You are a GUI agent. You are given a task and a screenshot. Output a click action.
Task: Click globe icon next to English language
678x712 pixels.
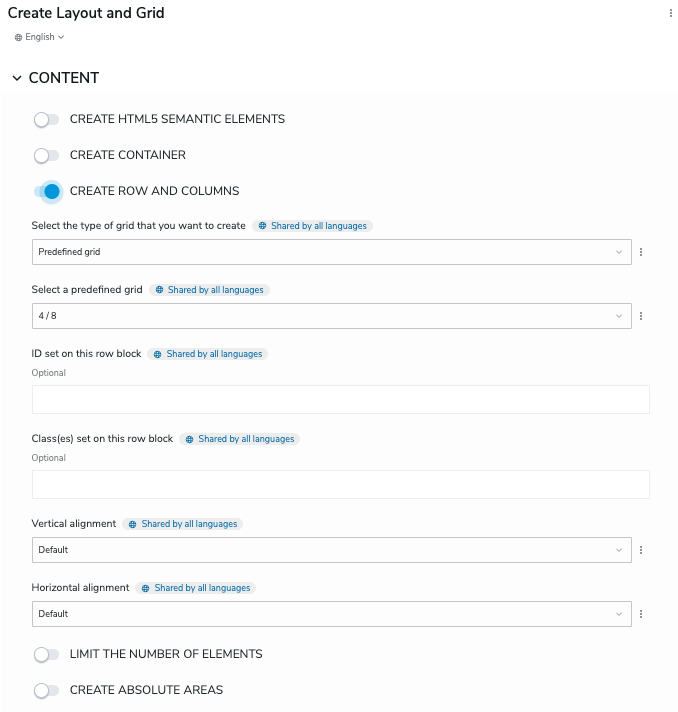click(x=18, y=37)
